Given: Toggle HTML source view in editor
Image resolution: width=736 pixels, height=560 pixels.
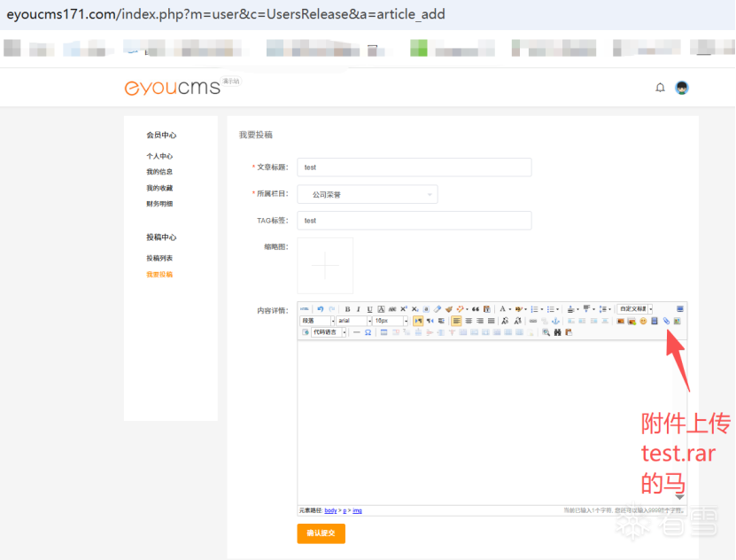Looking at the screenshot, I should [x=305, y=309].
